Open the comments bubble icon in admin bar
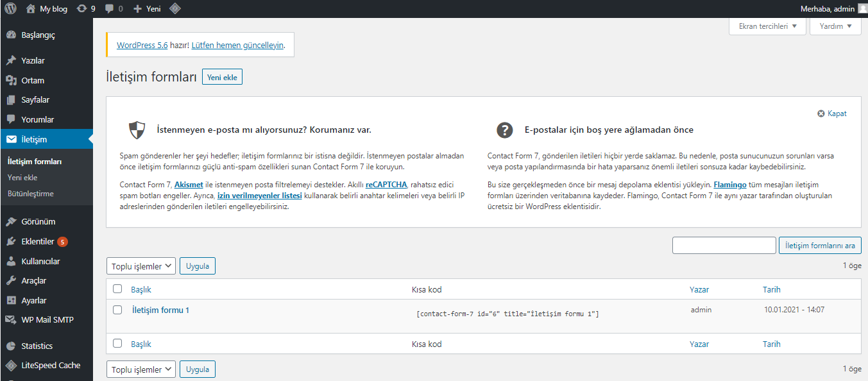This screenshot has width=868, height=381. (x=110, y=9)
